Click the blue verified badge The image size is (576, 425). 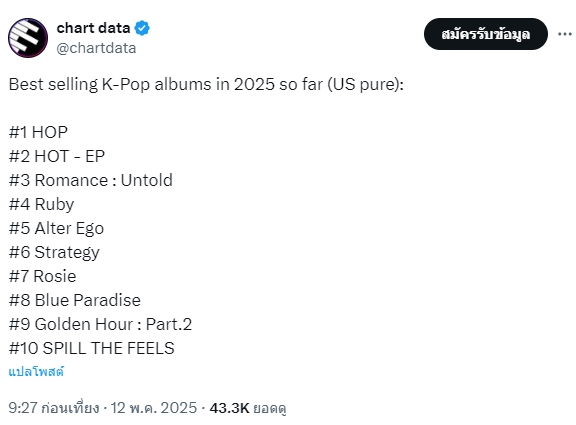pos(142,28)
